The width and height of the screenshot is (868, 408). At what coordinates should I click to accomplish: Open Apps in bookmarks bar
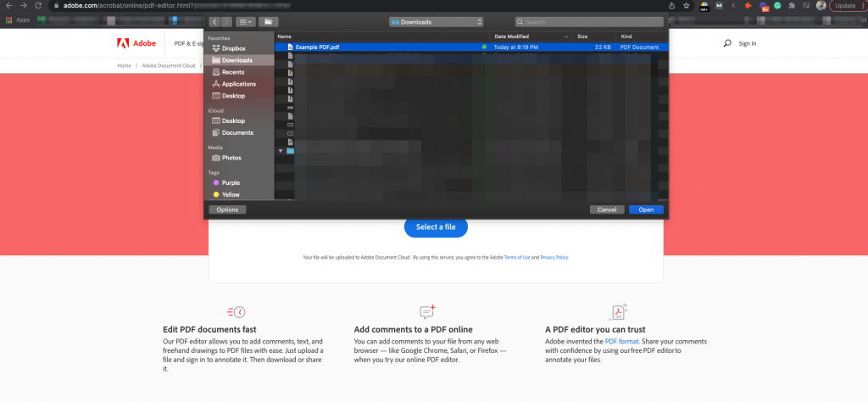coord(19,20)
